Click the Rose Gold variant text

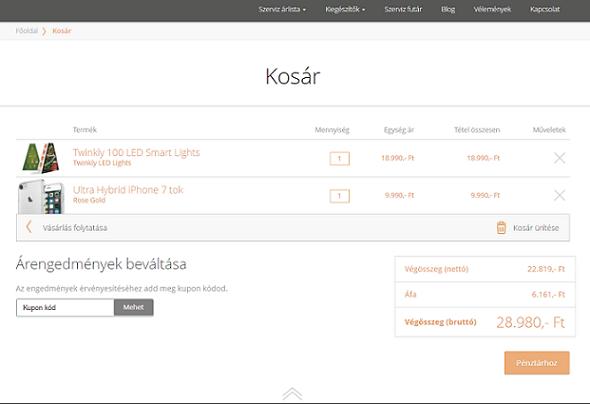89,200
